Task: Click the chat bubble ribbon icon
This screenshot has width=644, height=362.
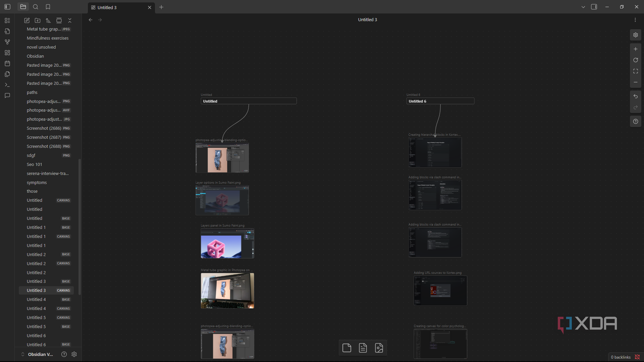Action: (7, 96)
